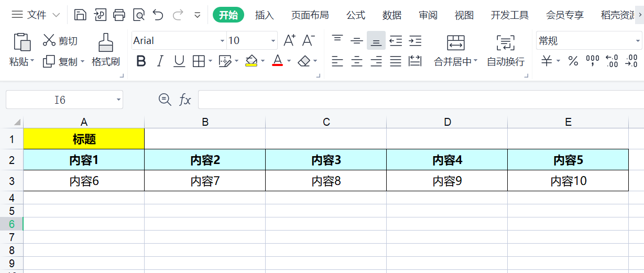Click the formula bar input field

(421, 100)
